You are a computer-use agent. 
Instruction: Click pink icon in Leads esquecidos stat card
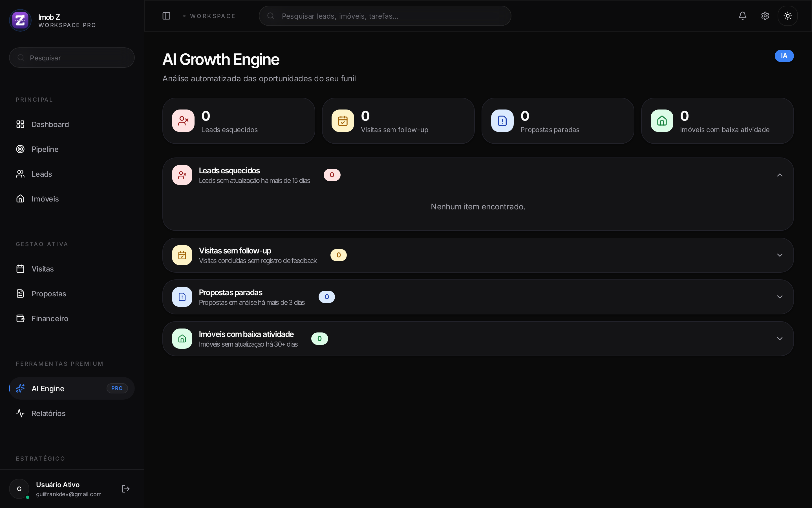pyautogui.click(x=183, y=121)
